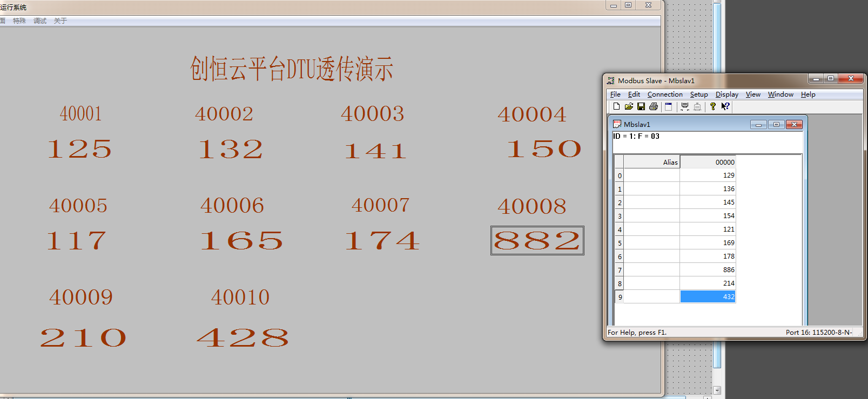
Task: Select the highlighted register cell showing 432
Action: 708,297
